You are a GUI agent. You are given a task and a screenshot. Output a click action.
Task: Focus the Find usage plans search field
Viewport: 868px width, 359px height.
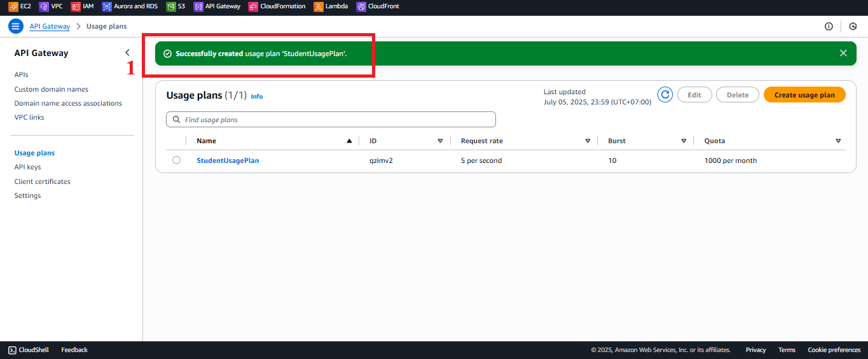[x=331, y=119]
